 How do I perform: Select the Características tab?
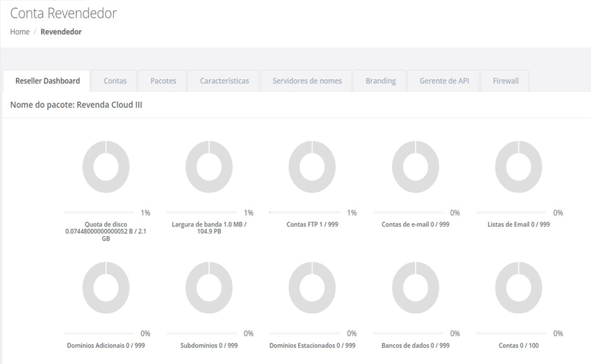point(224,80)
